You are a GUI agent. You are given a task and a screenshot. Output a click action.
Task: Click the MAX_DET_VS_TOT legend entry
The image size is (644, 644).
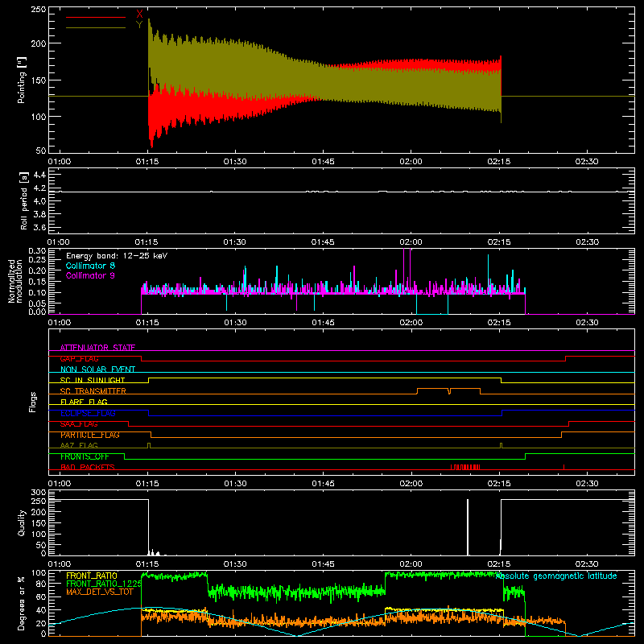click(x=100, y=592)
